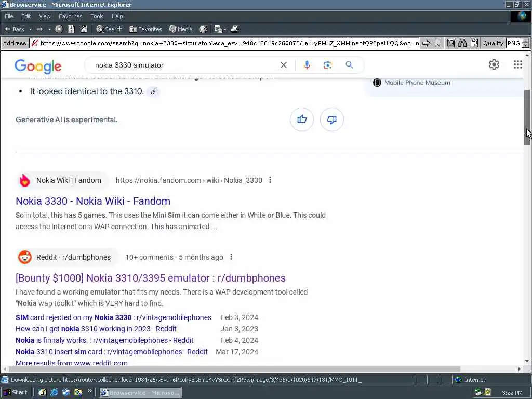532x399 pixels.
Task: Open the Favorites toolbar button
Action: point(145,29)
